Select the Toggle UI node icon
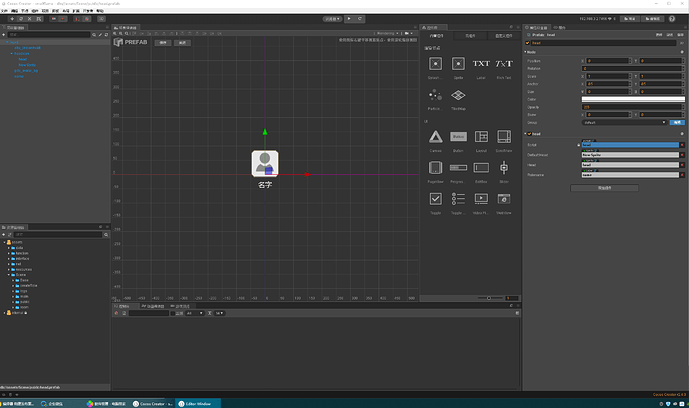 [435, 199]
